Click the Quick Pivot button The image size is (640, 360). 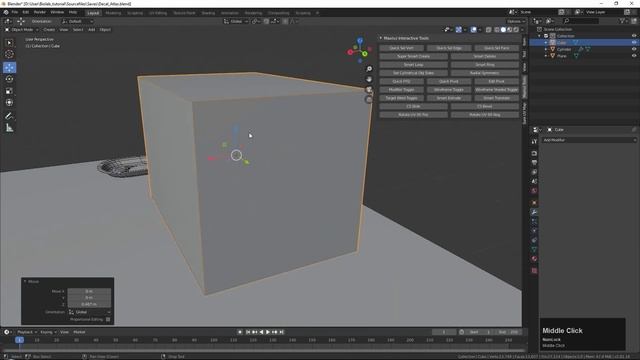(449, 81)
